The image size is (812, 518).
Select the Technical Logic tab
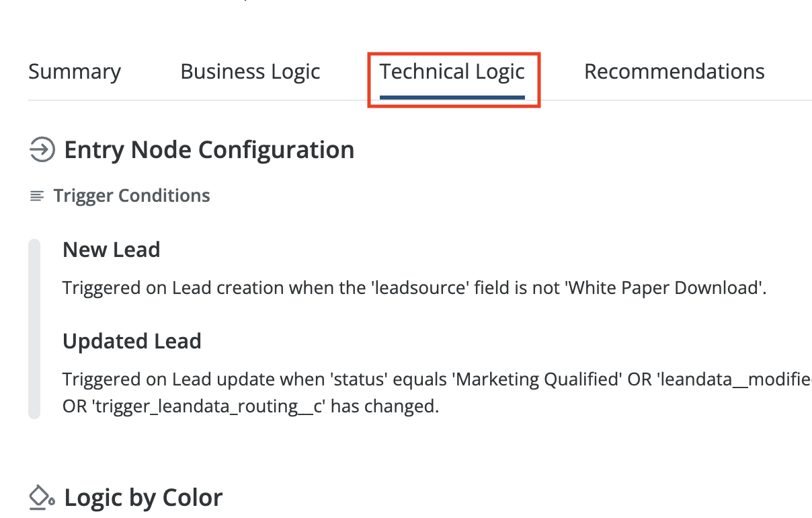click(x=452, y=72)
